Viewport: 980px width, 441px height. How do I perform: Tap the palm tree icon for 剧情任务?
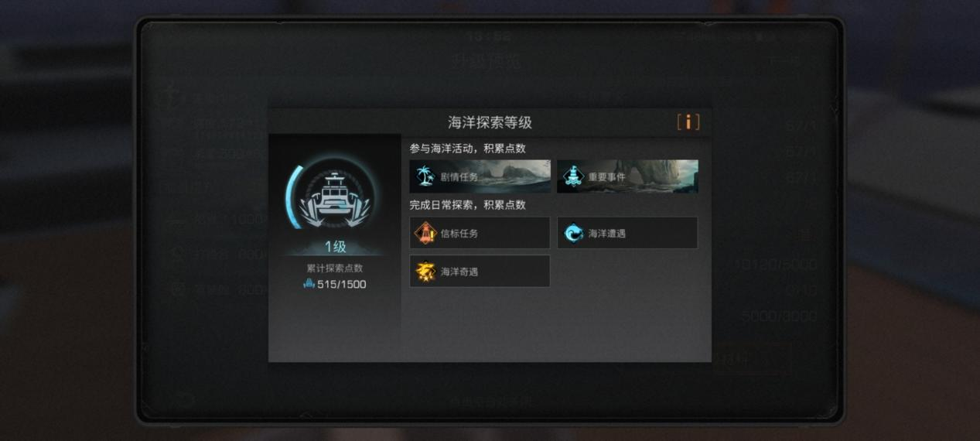pos(425,176)
